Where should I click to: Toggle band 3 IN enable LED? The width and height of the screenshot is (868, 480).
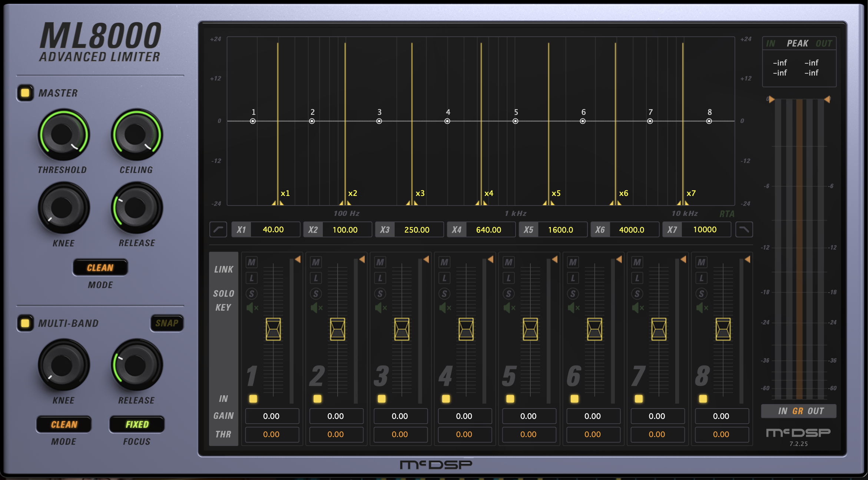pos(382,399)
